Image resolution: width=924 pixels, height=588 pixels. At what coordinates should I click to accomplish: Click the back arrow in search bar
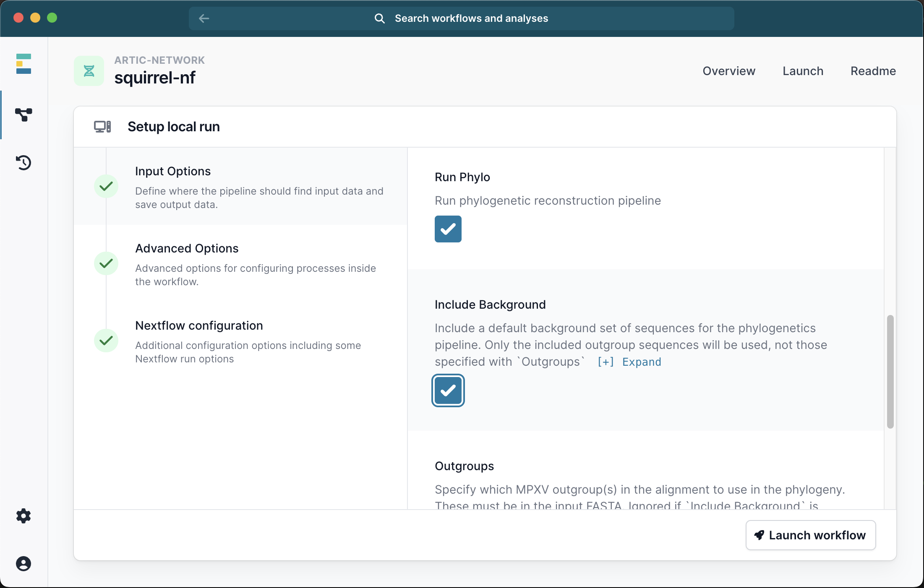[204, 18]
